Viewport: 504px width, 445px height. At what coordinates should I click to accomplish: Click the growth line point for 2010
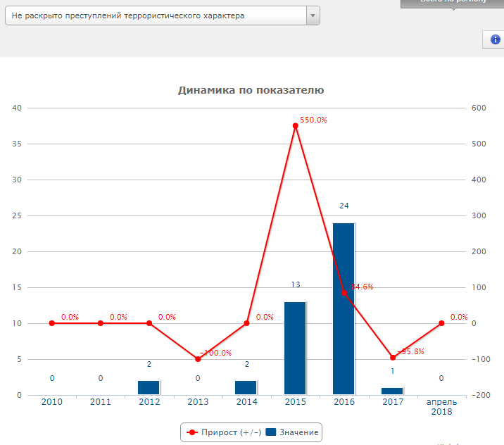[x=51, y=323]
